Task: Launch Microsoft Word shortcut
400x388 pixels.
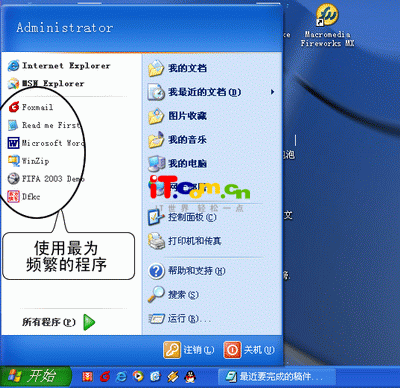Action: coord(46,143)
